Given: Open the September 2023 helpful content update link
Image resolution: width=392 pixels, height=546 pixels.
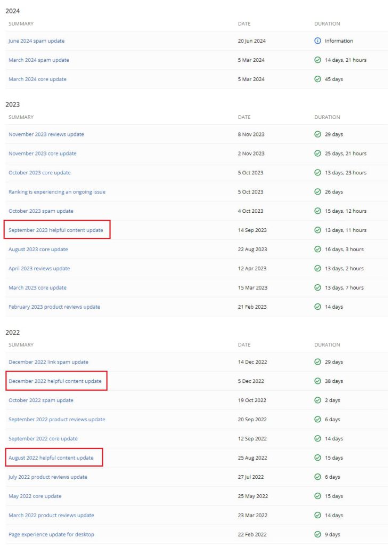Looking at the screenshot, I should click(x=55, y=230).
